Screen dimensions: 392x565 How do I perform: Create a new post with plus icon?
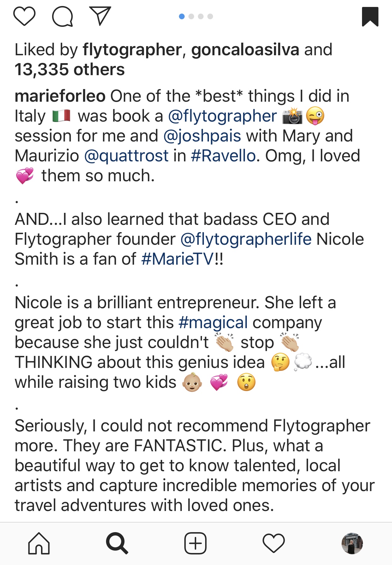click(195, 544)
